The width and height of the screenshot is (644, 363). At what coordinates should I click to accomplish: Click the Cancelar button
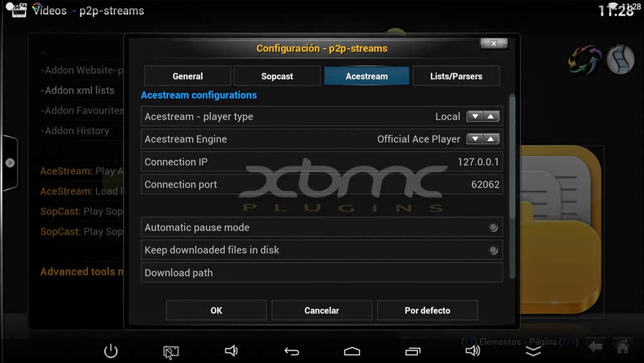point(321,310)
